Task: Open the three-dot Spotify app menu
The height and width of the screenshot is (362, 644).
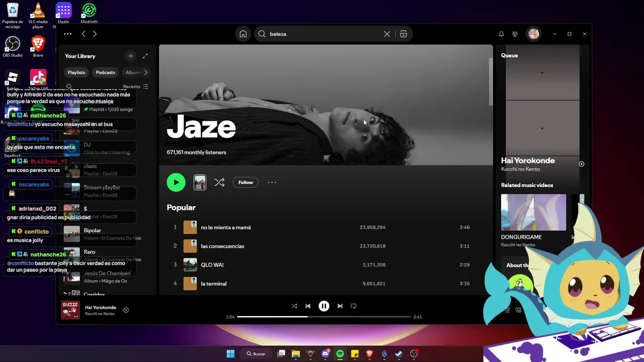Action: [x=67, y=34]
